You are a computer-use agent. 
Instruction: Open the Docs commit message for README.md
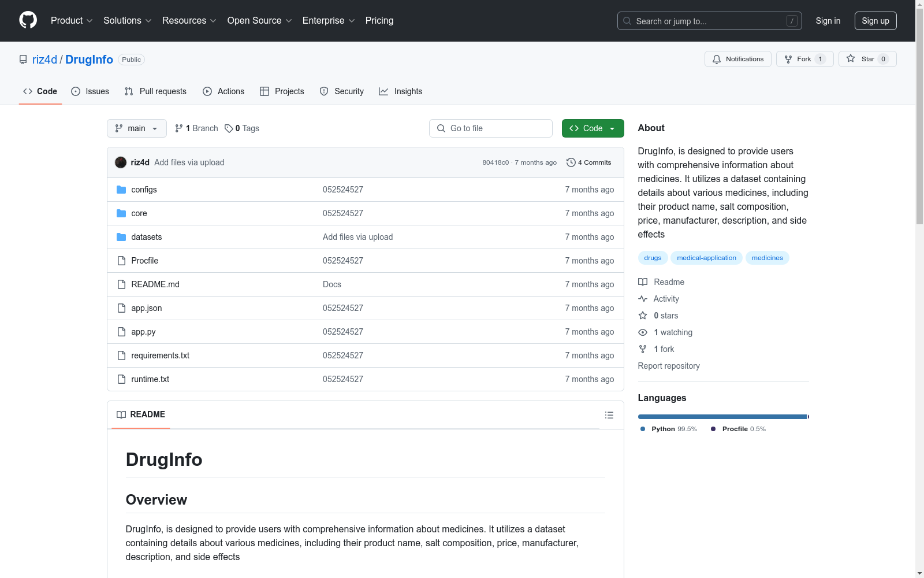[x=332, y=284]
